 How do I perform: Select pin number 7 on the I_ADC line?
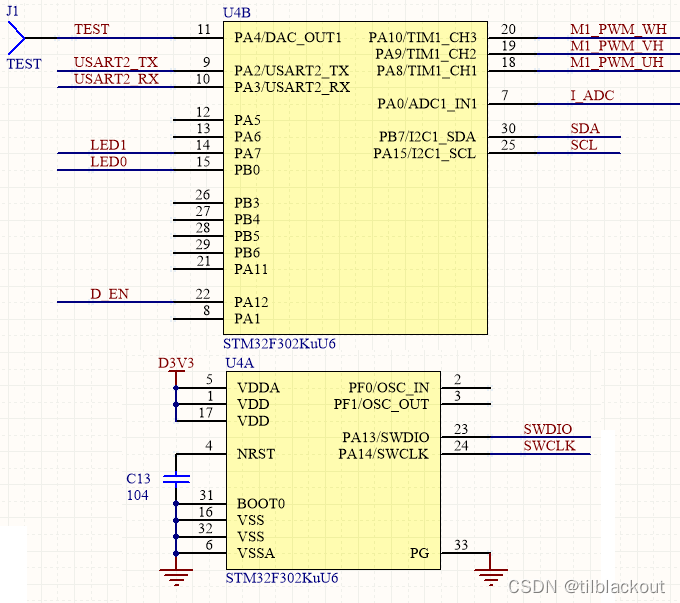pos(505,95)
